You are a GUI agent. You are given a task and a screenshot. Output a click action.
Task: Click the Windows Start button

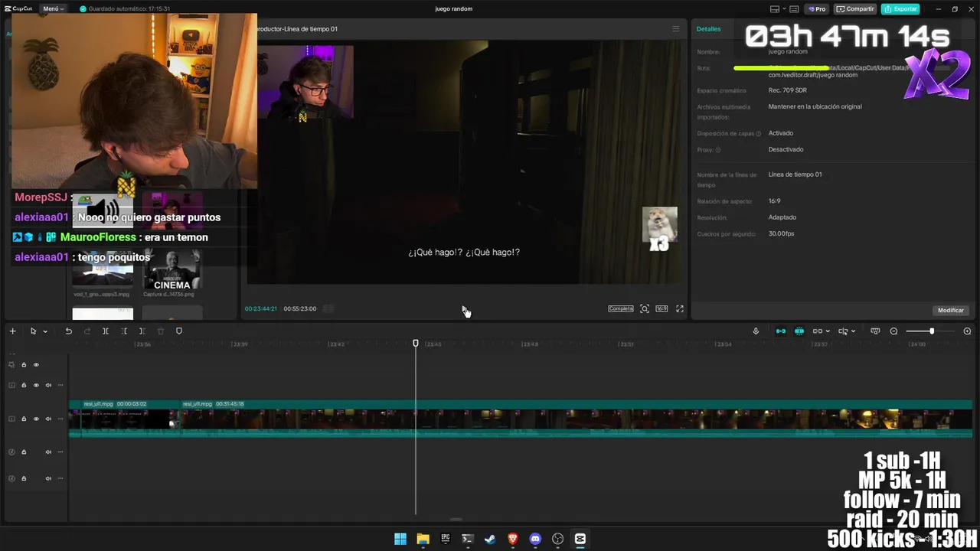(x=400, y=539)
